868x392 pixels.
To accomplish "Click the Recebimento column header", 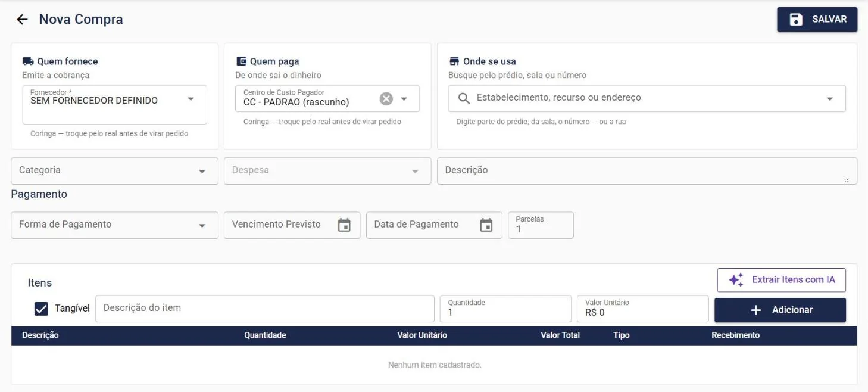I will (735, 335).
